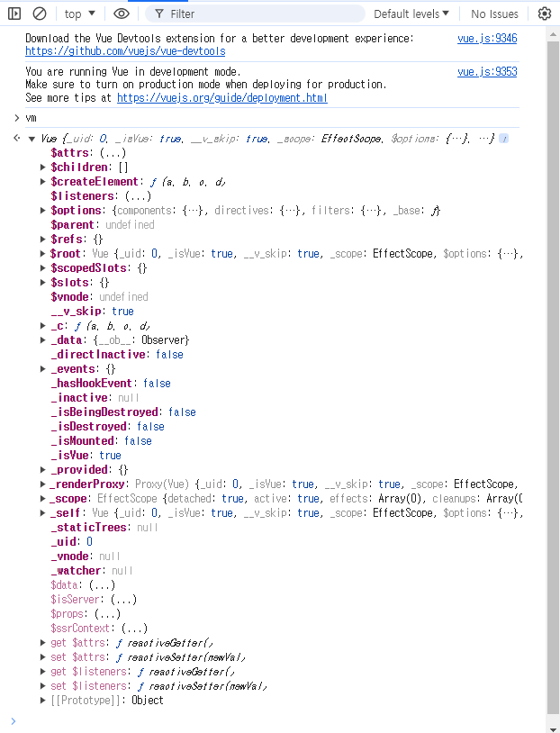
Task: Select the _staticTrees: null row
Action: (104, 528)
